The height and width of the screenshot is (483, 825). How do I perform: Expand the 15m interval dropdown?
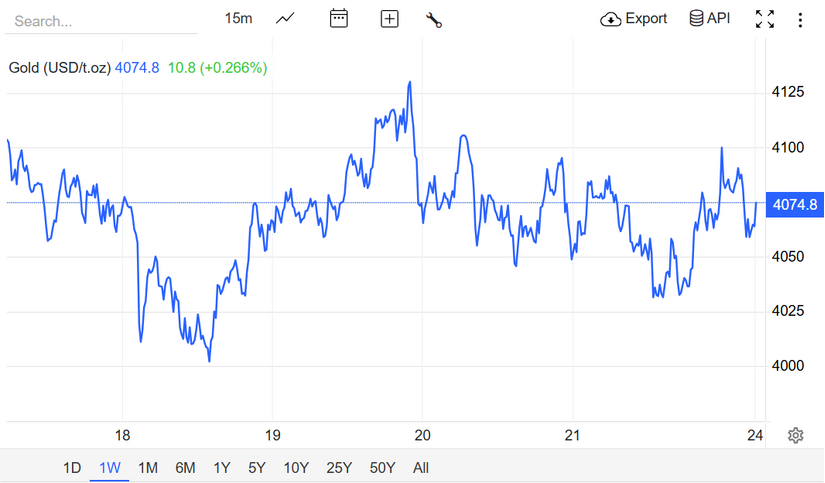pos(238,19)
